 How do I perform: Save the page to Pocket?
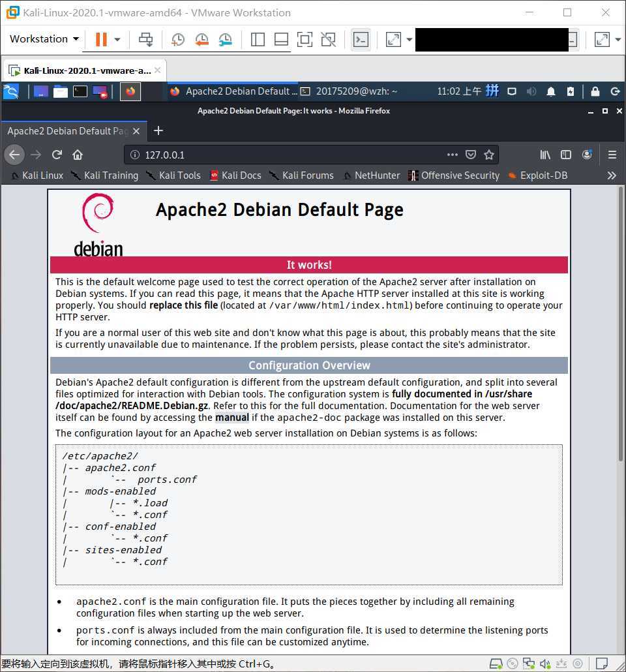(470, 155)
